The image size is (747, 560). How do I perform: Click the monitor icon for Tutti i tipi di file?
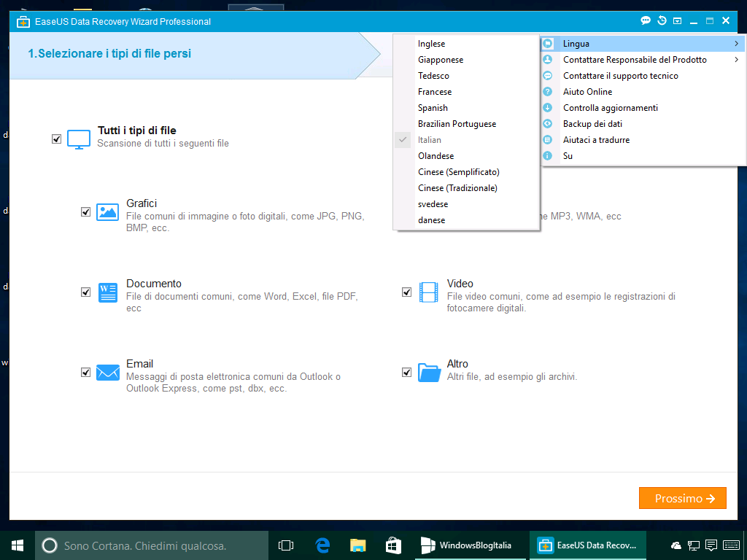coord(79,139)
